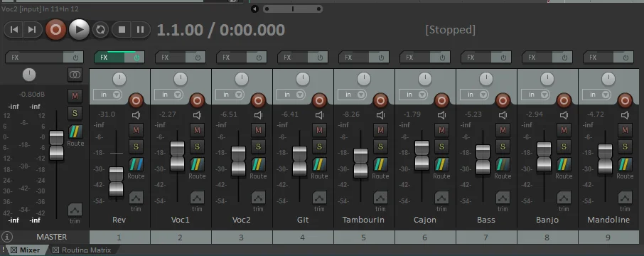Open Mandoline track trim envelope icon
The width and height of the screenshot is (644, 256).
pos(625,197)
